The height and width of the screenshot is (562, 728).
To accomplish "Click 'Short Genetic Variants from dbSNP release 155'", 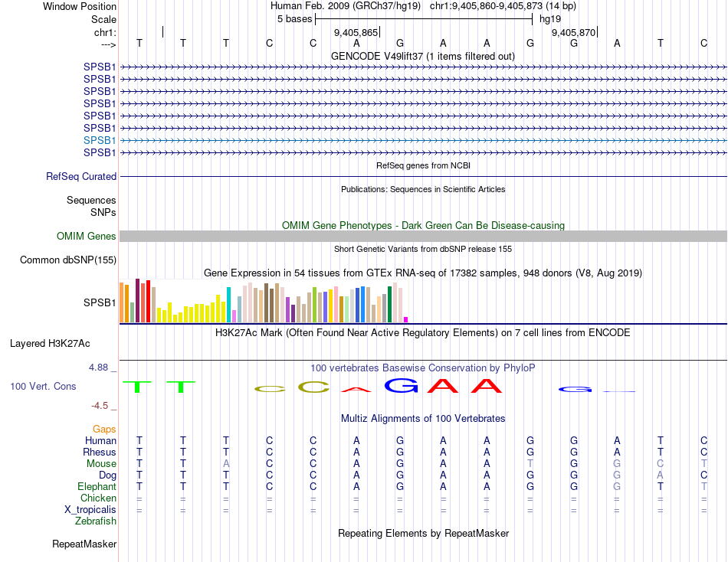I will click(x=423, y=249).
